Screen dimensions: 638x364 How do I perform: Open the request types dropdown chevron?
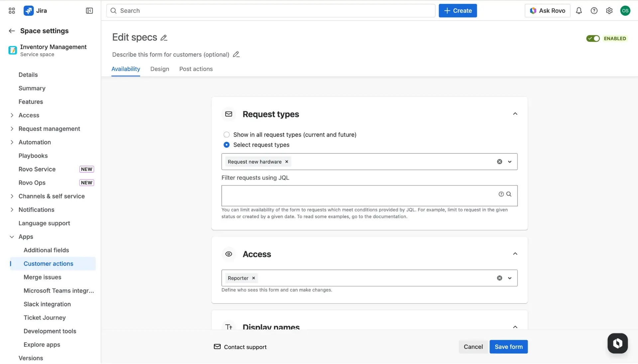click(x=509, y=162)
